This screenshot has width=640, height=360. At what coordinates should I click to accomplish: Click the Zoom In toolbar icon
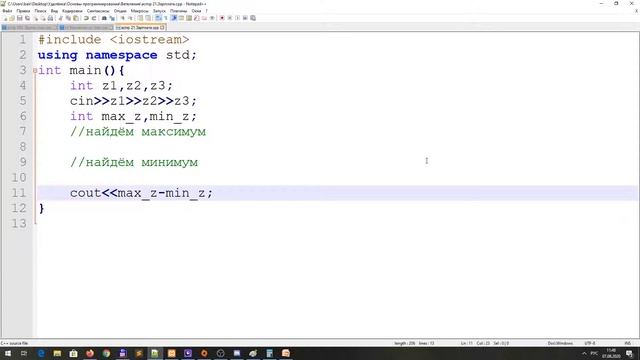point(122,18)
